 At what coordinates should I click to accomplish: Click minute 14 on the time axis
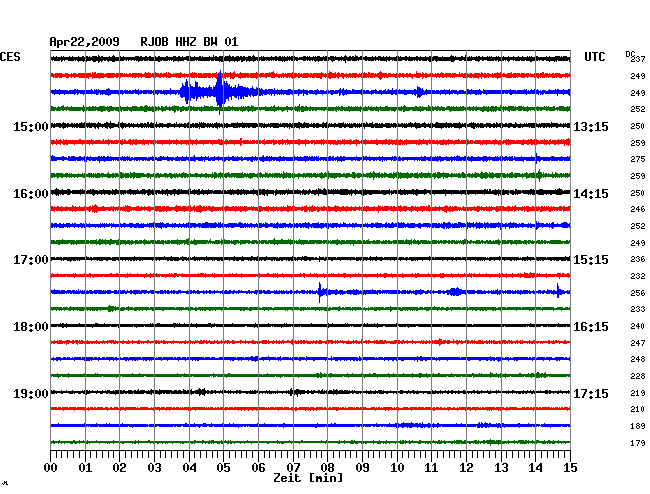[536, 468]
